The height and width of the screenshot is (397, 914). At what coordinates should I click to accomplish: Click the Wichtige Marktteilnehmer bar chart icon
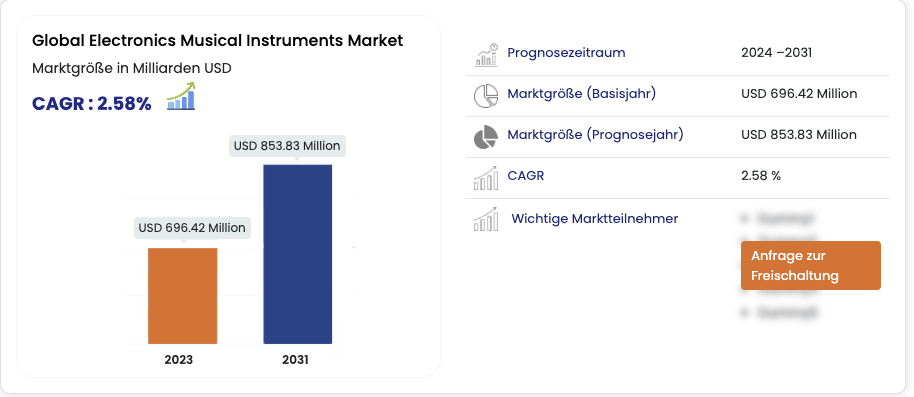tap(486, 219)
